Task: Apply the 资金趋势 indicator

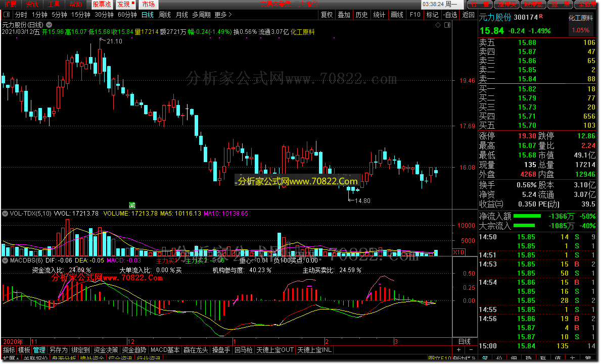Action: (x=134, y=350)
